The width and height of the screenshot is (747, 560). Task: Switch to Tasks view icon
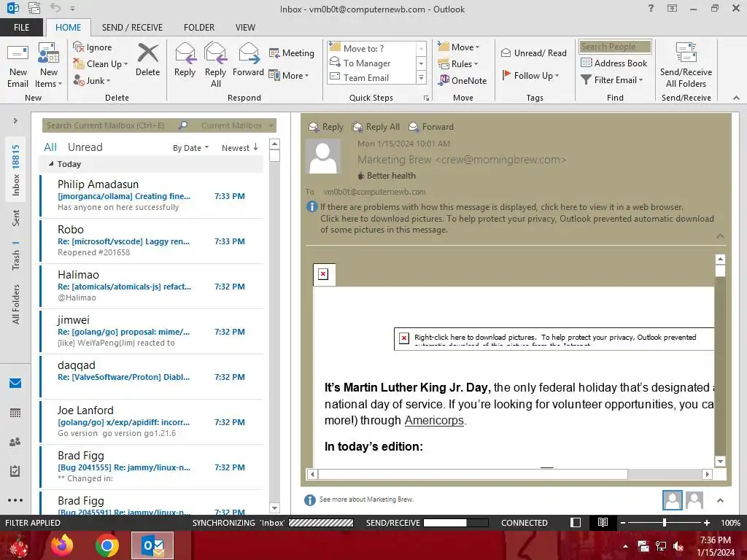15,471
